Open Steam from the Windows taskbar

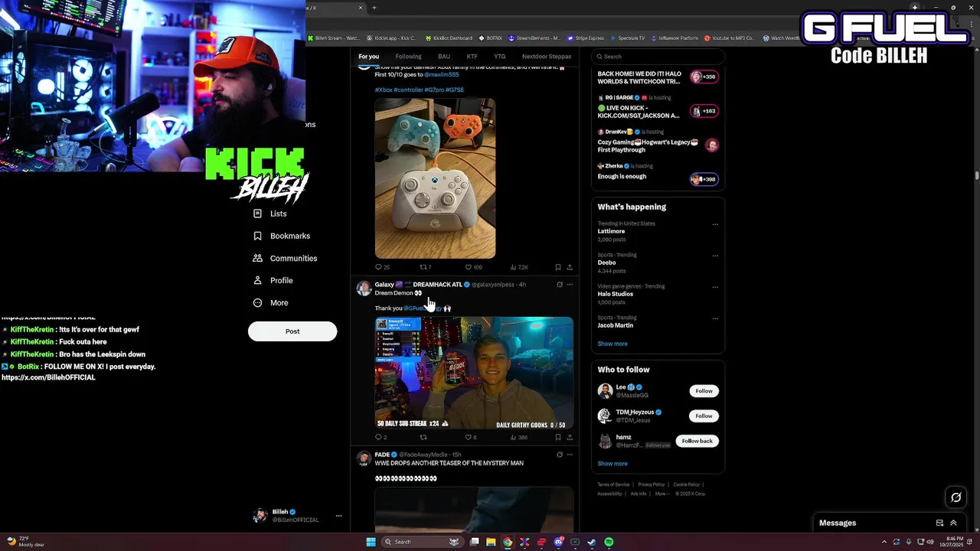click(x=592, y=542)
